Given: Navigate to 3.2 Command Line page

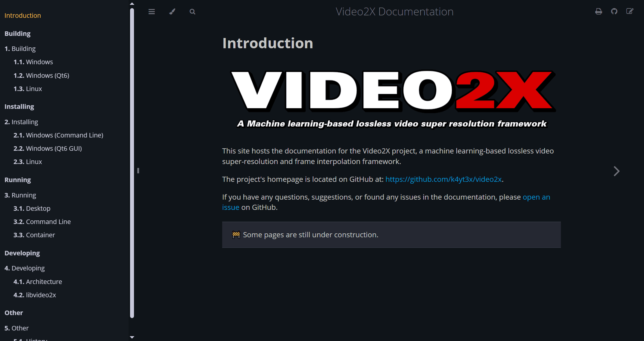Looking at the screenshot, I should (42, 222).
